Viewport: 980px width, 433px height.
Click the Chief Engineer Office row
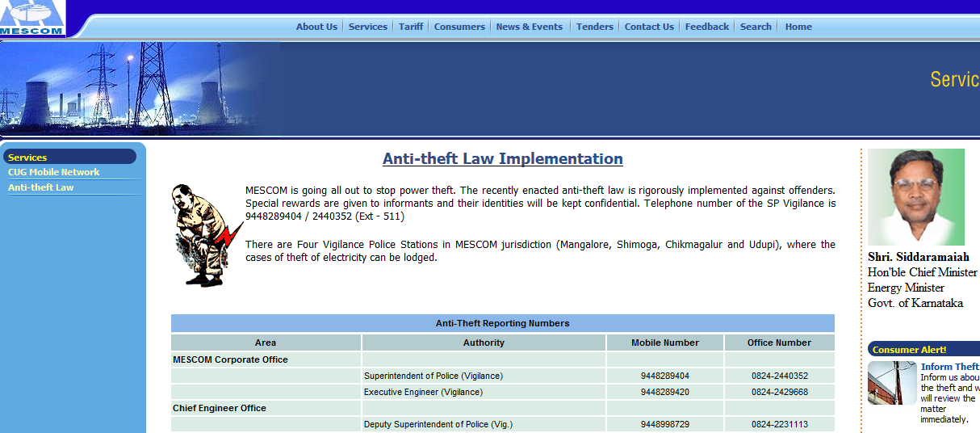point(503,408)
